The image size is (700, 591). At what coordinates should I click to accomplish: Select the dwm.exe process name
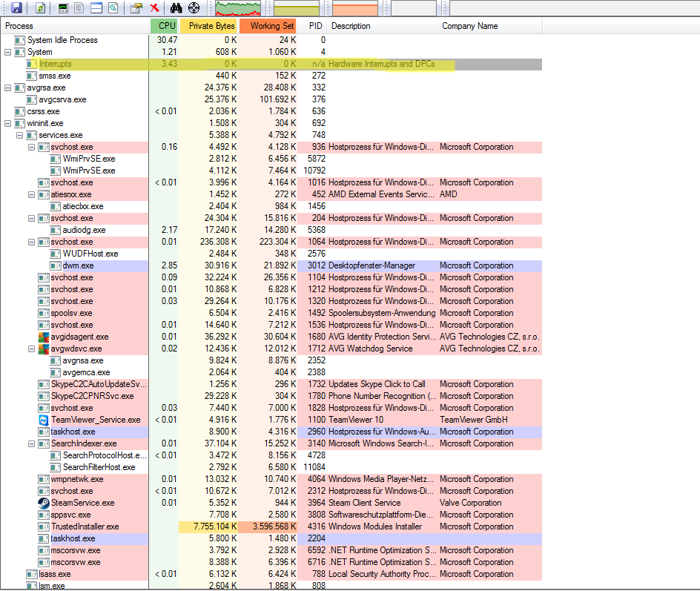pos(78,265)
